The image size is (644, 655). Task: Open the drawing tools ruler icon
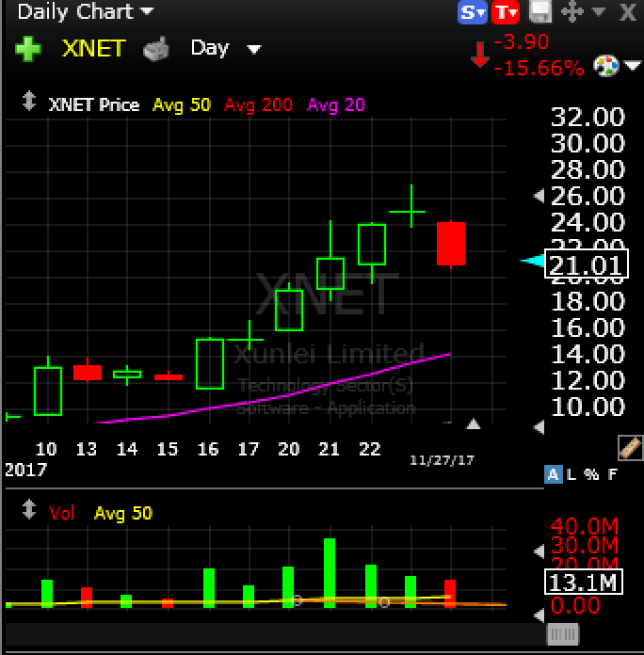631,447
